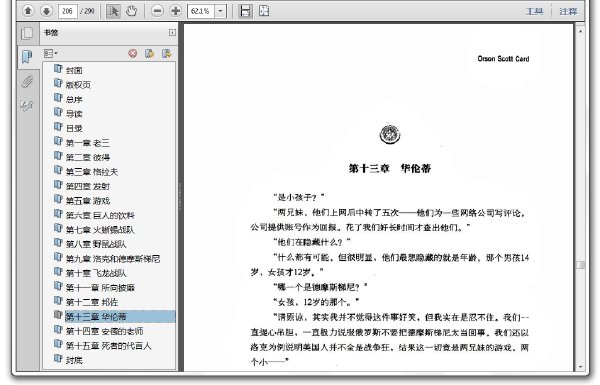Click the bookmark icon beside 封底

coord(58,358)
